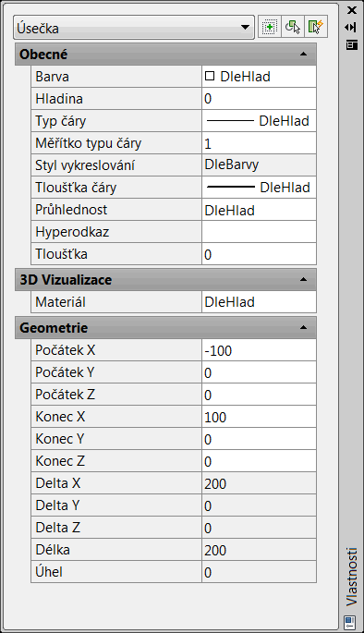Collapse the 3D Vizualizace section
The width and height of the screenshot is (364, 633).
pyautogui.click(x=303, y=279)
